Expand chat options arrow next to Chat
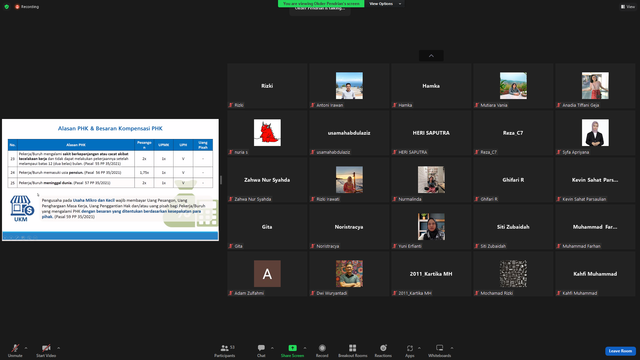 pos(272,348)
